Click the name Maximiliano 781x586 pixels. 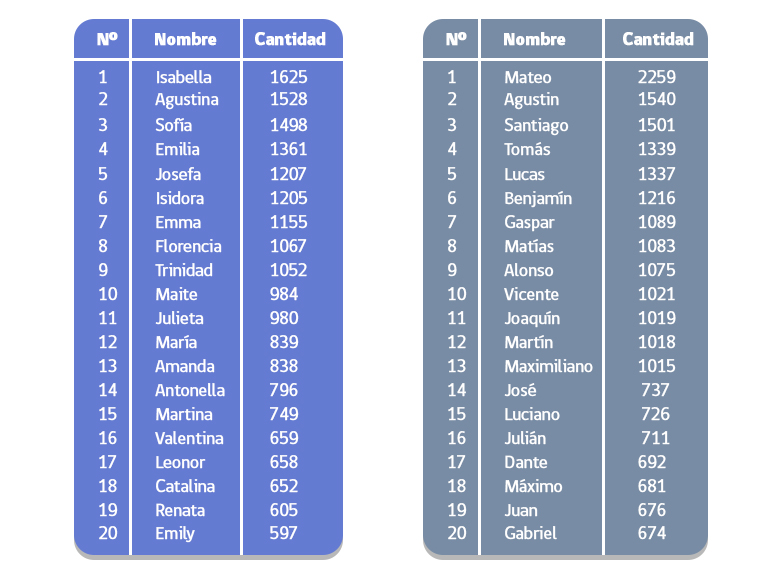(x=548, y=366)
